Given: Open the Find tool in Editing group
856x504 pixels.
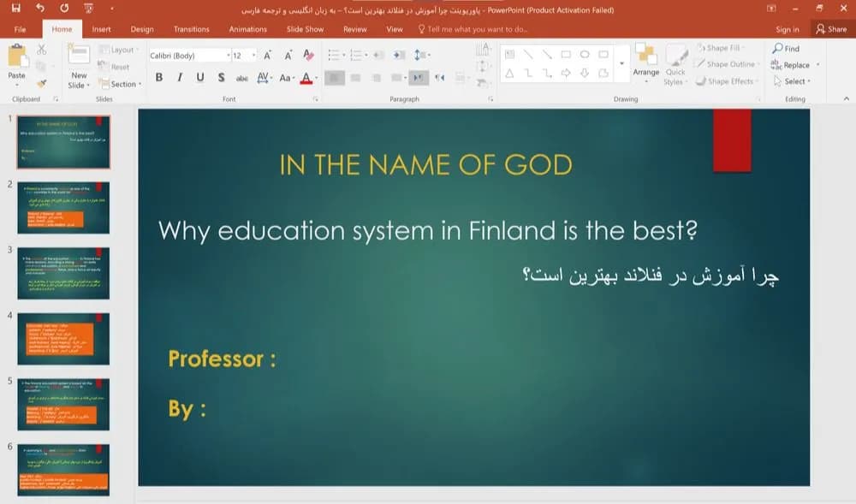Looking at the screenshot, I should coord(786,49).
